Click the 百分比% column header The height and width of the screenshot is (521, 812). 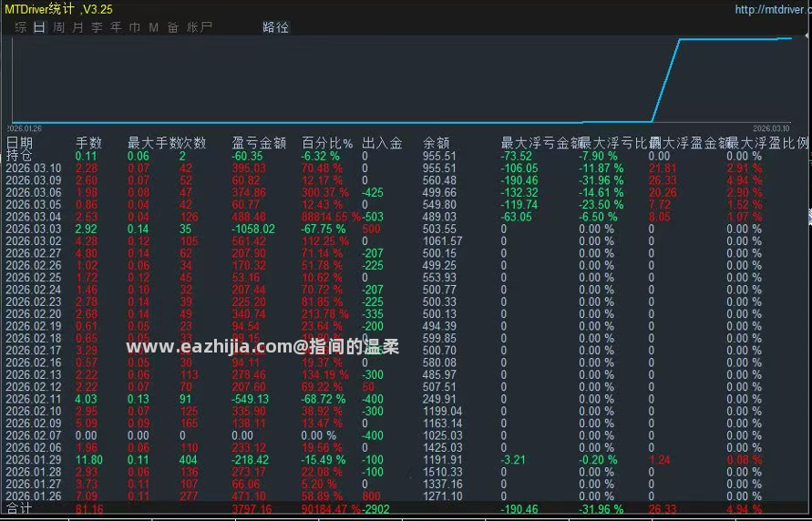point(327,143)
